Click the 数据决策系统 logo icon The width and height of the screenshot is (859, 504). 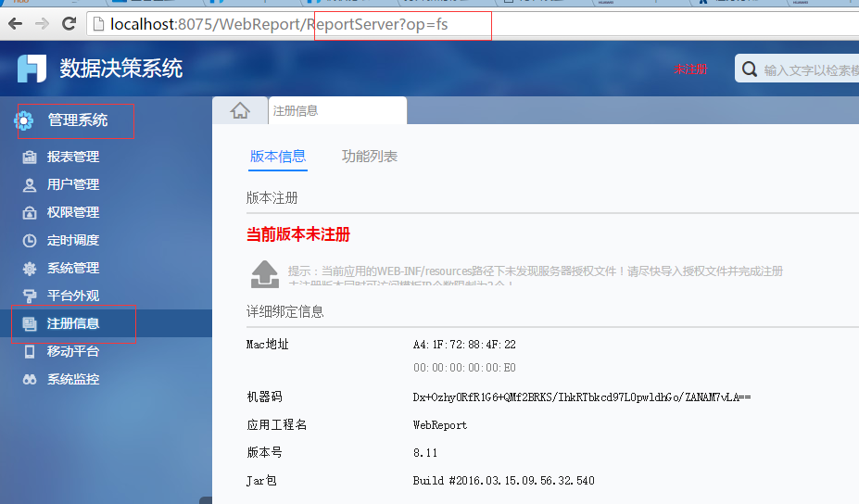(x=32, y=69)
